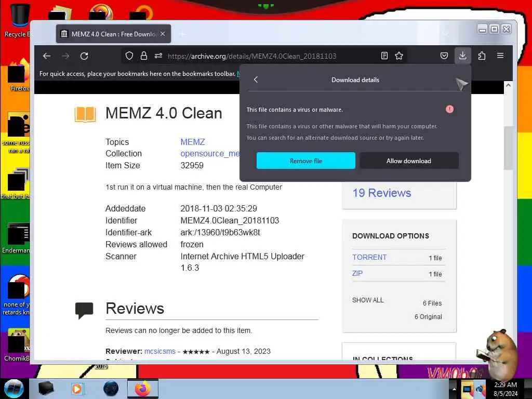Screen dimensions: 532x399
Task: Close the MEMZ 4.0 Clean tab
Action: tap(163, 34)
